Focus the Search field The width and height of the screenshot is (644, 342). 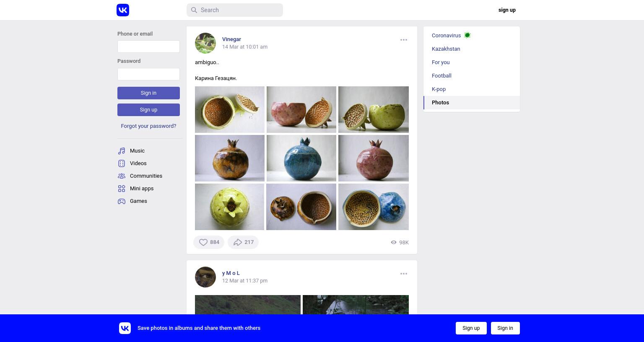click(235, 10)
